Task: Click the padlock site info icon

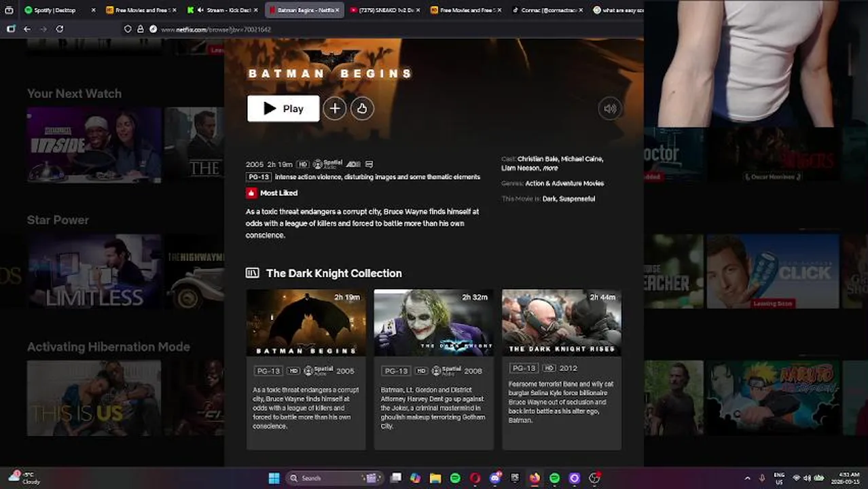Action: click(x=141, y=29)
